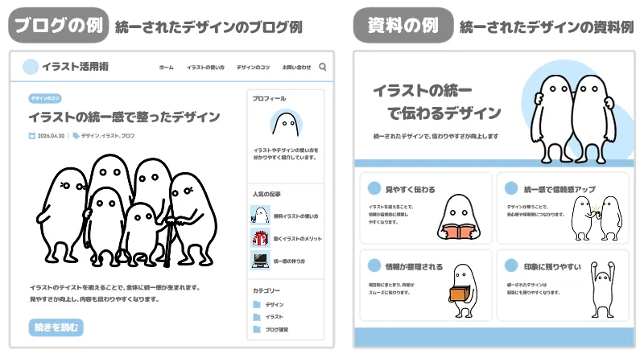Click the slide title イラストの統一で伝わるデザイン
The height and width of the screenshot is (362, 644).
click(437, 102)
